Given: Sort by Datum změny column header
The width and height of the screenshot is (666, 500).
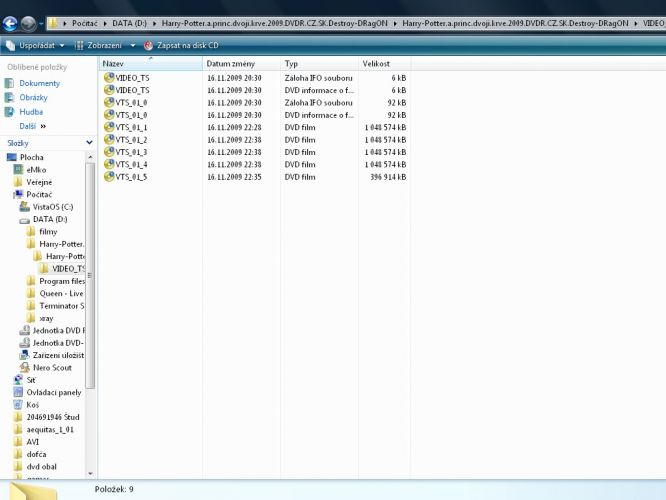Looking at the screenshot, I should pos(241,64).
